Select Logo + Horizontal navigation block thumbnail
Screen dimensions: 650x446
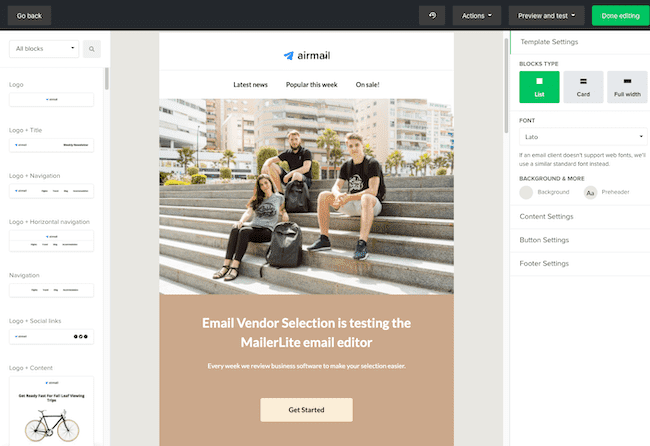tap(51, 241)
